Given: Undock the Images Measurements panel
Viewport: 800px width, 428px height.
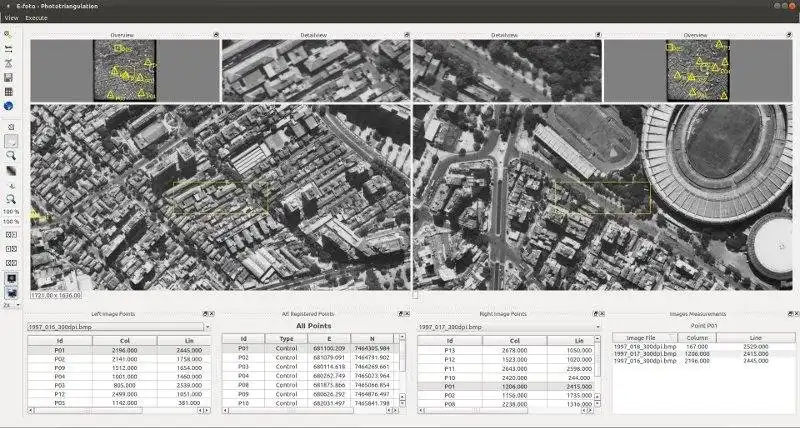Looking at the screenshot, I should pos(790,314).
